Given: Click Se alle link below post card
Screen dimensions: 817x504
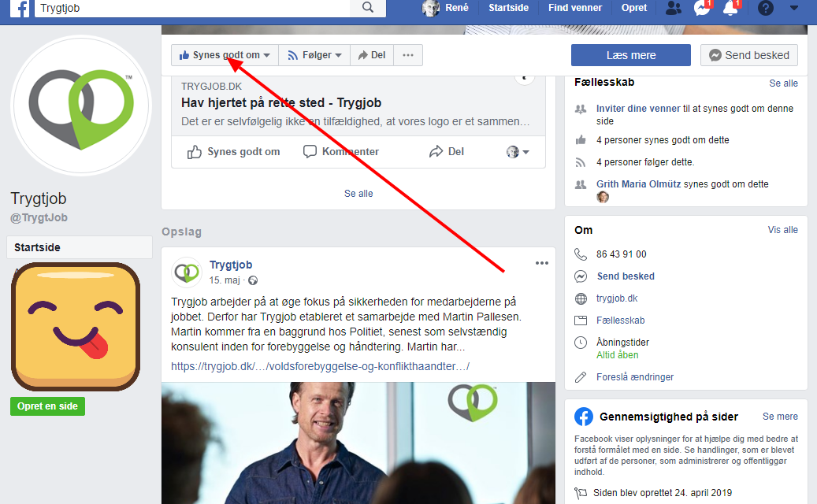Looking at the screenshot, I should (x=358, y=194).
